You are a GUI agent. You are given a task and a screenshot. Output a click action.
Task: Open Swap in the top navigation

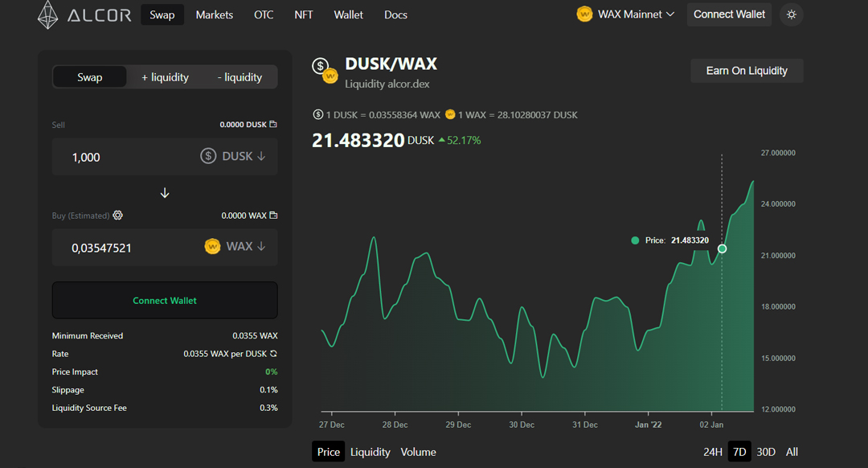tap(162, 15)
